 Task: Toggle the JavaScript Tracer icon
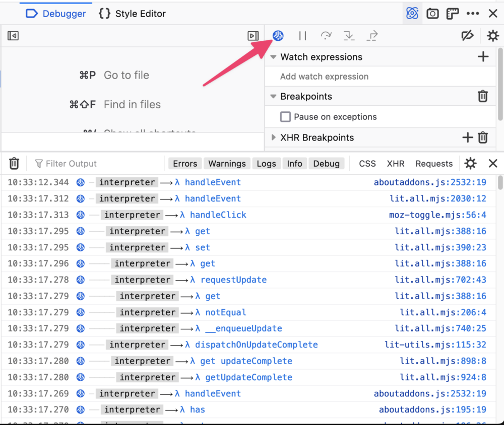click(278, 36)
